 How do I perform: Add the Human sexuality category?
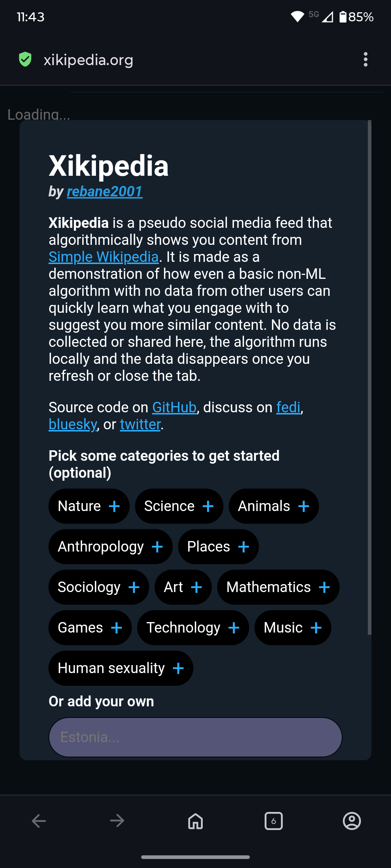(121, 668)
